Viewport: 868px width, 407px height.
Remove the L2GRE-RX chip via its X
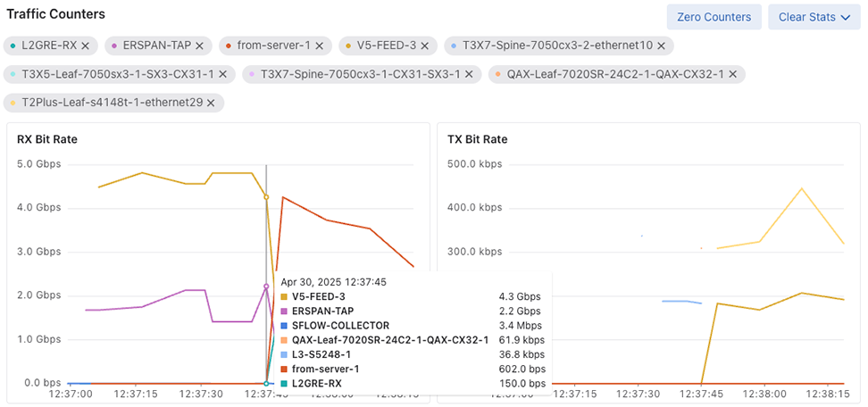(86, 45)
